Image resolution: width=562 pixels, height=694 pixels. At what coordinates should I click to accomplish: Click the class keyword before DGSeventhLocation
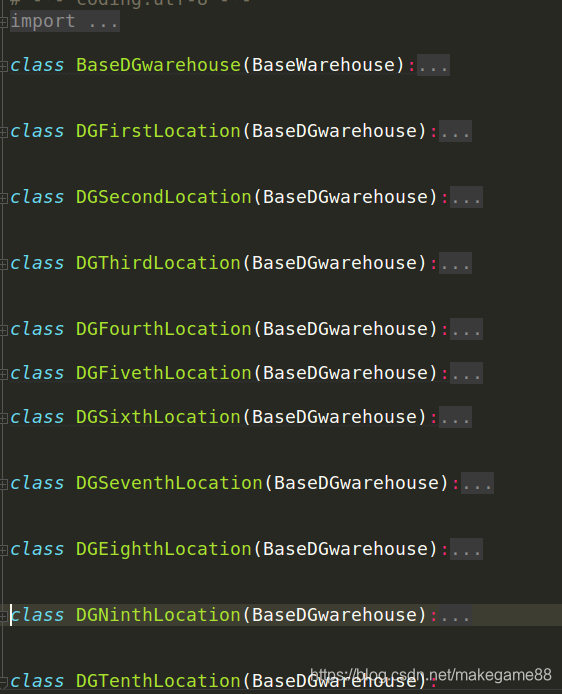click(x=37, y=483)
